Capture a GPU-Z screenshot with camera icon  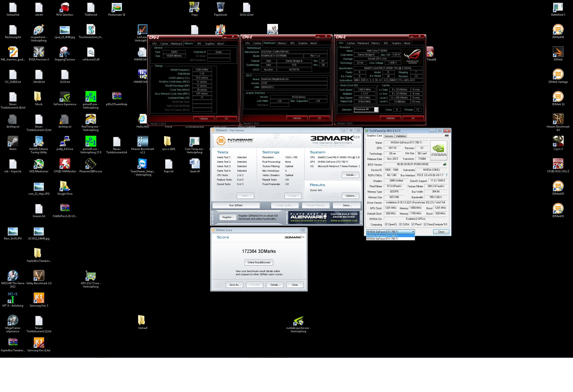[x=447, y=136]
